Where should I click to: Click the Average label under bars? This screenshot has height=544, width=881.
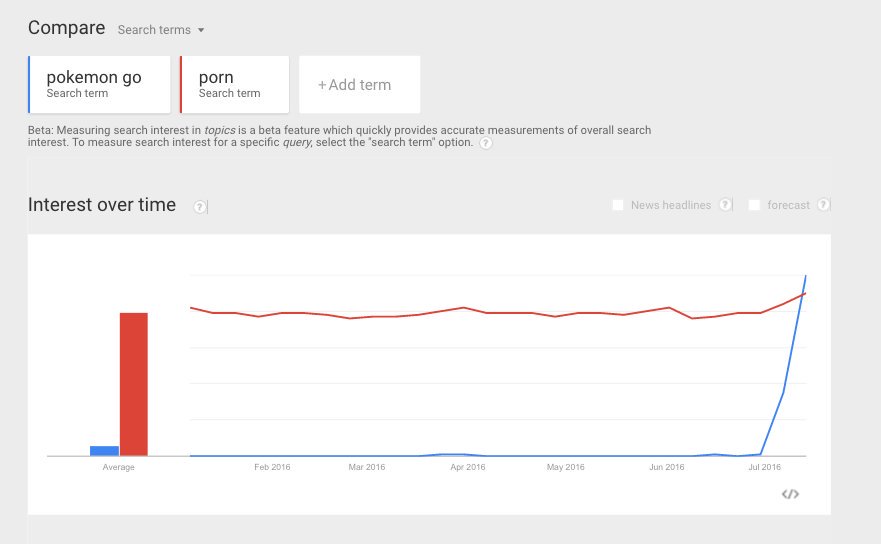pyautogui.click(x=119, y=467)
